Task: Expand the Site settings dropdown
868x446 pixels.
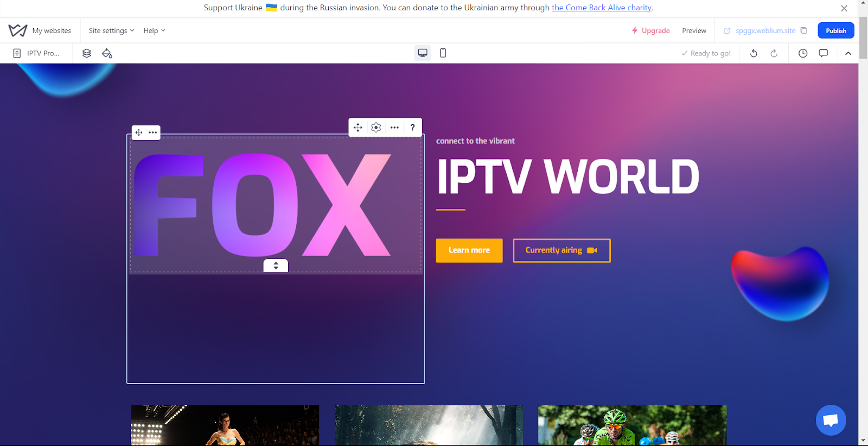Action: [x=111, y=30]
